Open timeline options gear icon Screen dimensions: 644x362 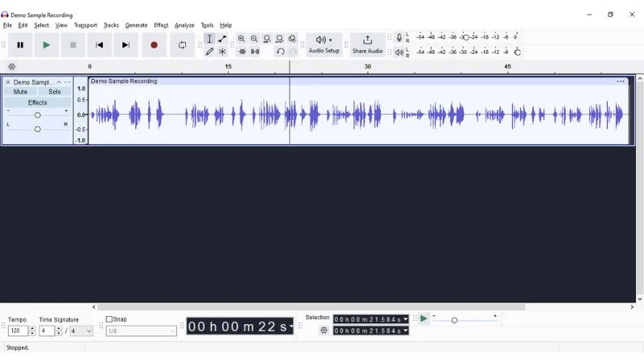point(12,67)
